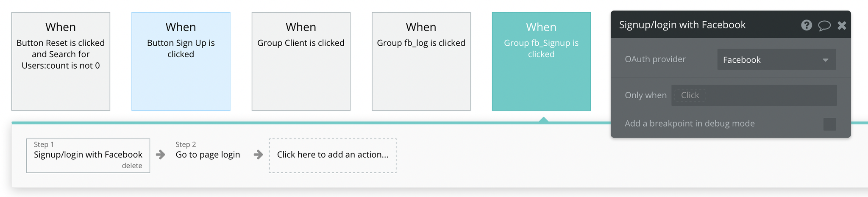
Task: Select the Button Reset is clicked event
Action: tap(61, 61)
